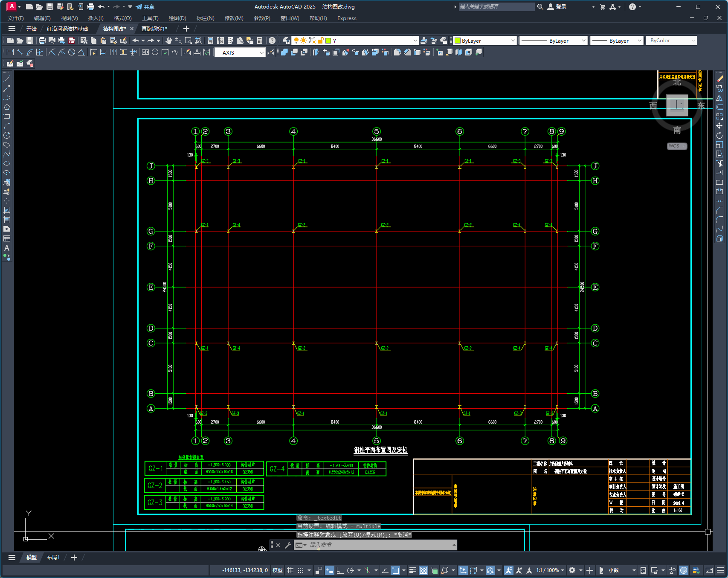The height and width of the screenshot is (578, 728).
Task: Select the Linear dimension tool
Action: [10, 52]
